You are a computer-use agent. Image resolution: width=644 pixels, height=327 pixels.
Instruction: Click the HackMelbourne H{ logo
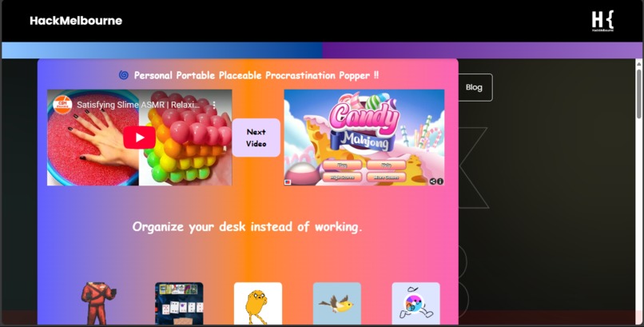602,21
